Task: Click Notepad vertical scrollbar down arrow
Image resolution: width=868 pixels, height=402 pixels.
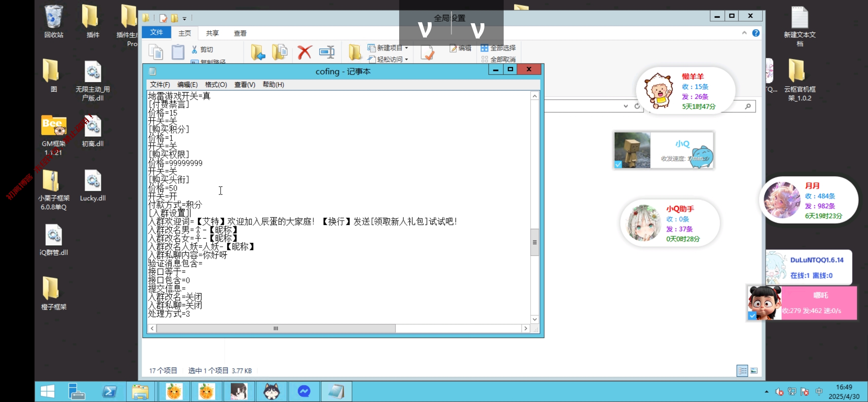Action: 535,319
